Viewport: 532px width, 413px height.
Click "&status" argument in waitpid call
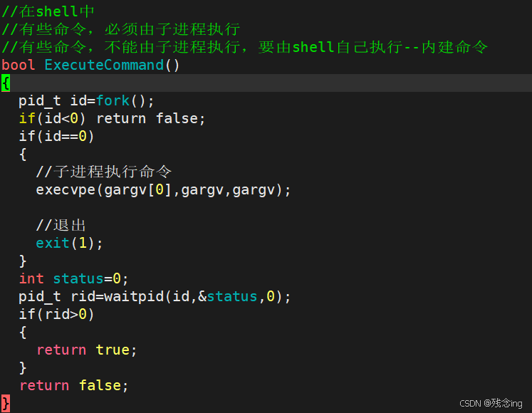click(x=228, y=296)
